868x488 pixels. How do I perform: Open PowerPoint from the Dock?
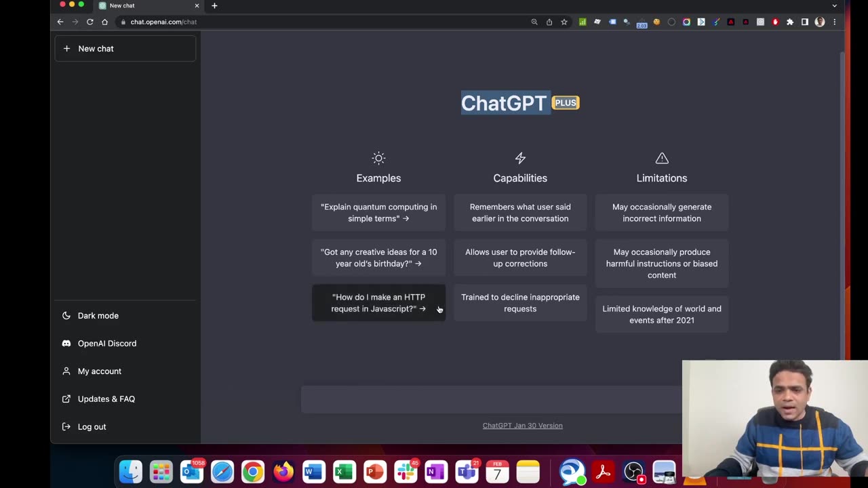coord(375,472)
